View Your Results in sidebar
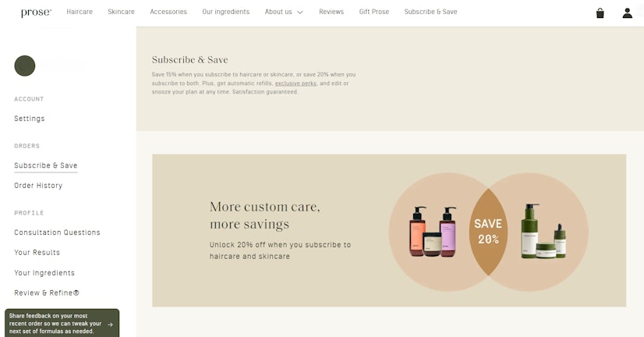 tap(37, 252)
